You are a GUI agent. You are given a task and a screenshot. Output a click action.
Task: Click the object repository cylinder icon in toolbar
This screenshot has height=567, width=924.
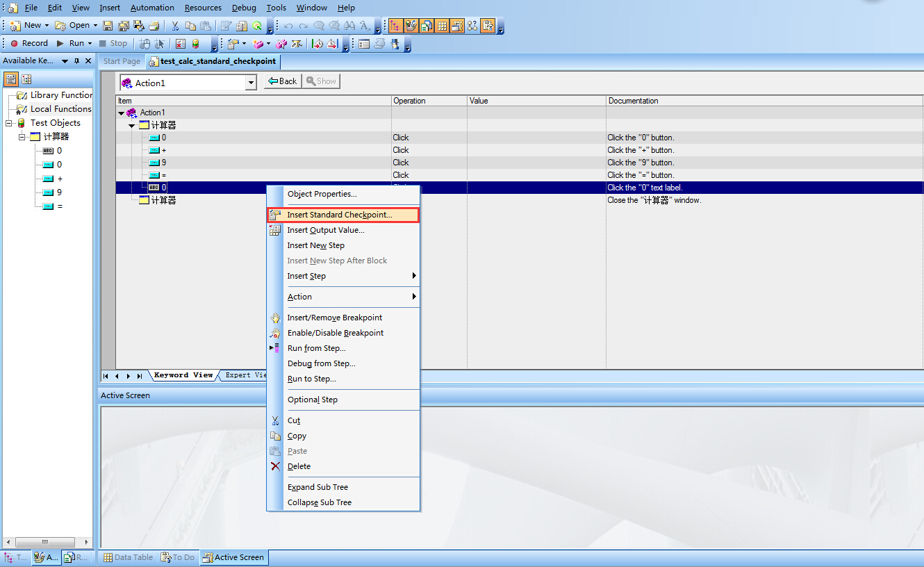click(x=195, y=43)
